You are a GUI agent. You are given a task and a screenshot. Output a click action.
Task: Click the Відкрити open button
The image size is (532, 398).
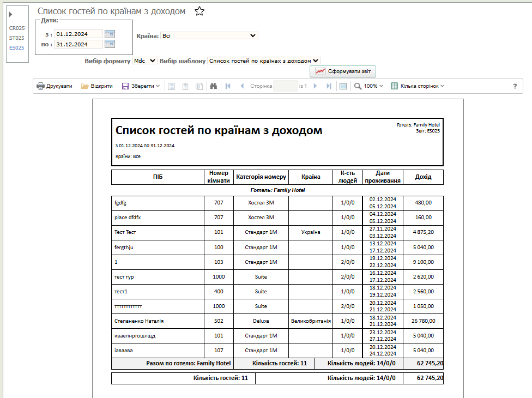point(97,86)
